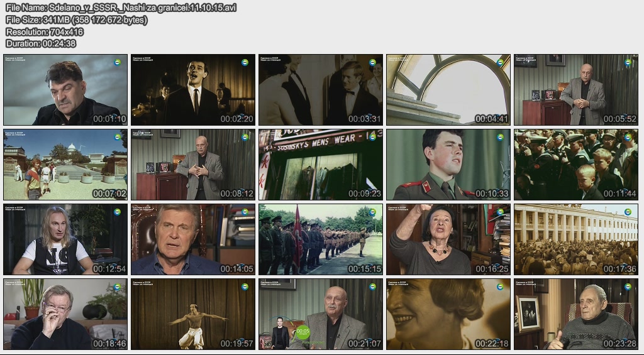The width and height of the screenshot is (644, 355).
Task: Click the green 00:05 countdown badge
Action: pos(303,331)
